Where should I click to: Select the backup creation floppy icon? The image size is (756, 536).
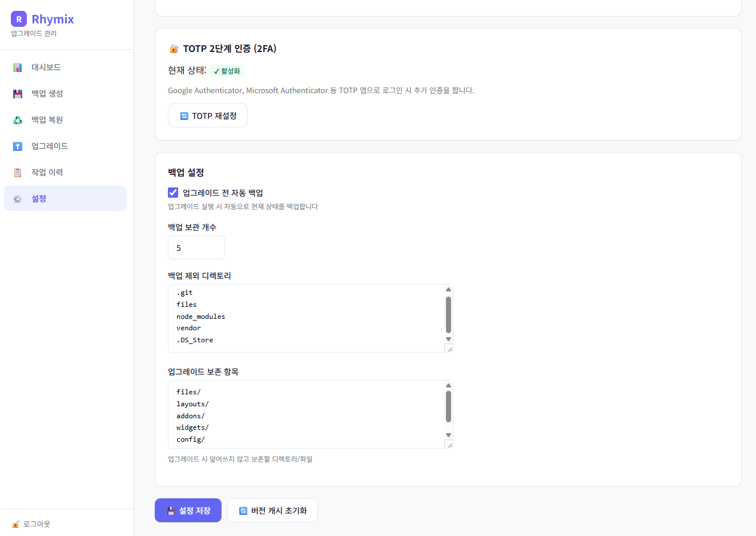(x=18, y=94)
